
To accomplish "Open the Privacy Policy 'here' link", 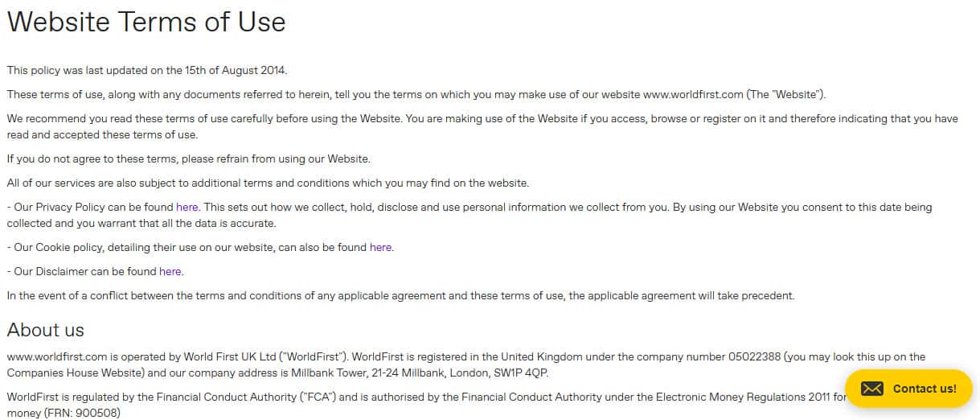I will 187,207.
